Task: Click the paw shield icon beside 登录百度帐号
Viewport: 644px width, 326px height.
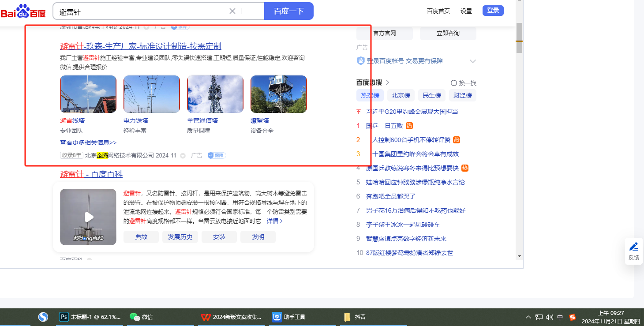Action: click(361, 61)
